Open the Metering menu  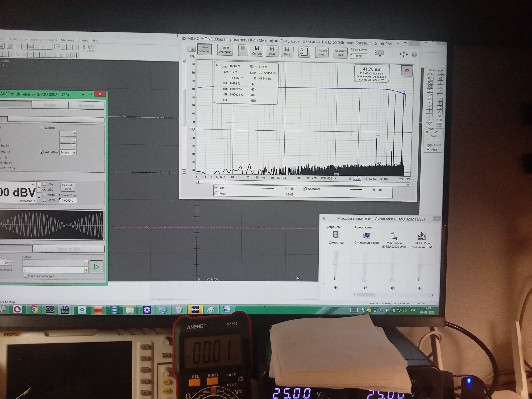point(67,40)
